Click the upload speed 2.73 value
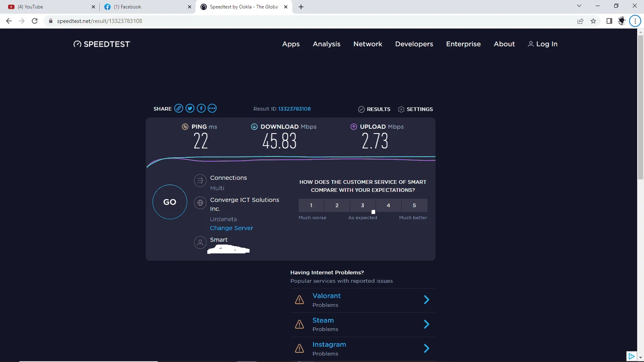644x362 pixels. click(375, 141)
